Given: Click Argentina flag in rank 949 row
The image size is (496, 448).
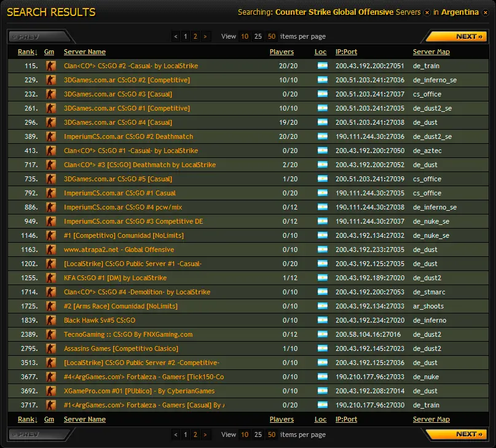Looking at the screenshot, I should (x=322, y=221).
